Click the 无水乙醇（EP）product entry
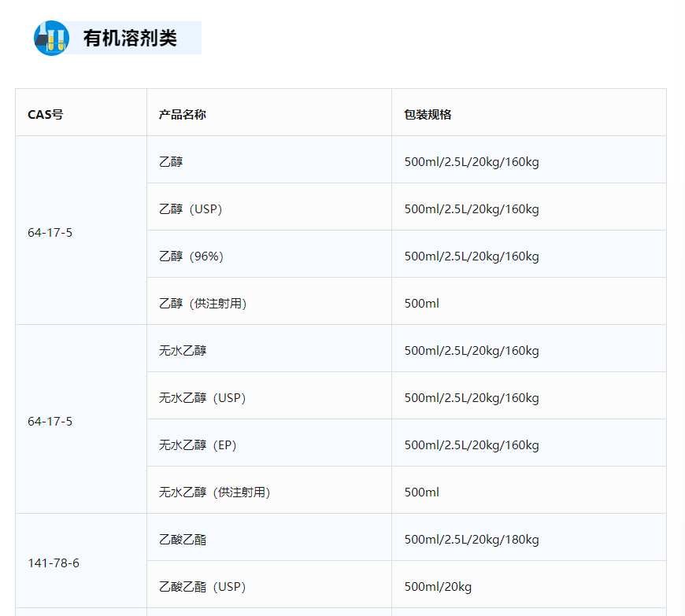This screenshot has height=616, width=685. click(198, 445)
